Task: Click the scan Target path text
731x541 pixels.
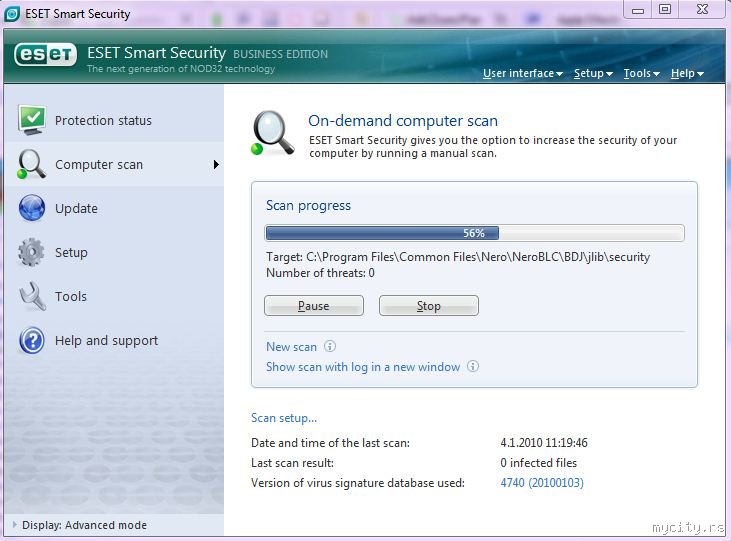Action: 458,257
